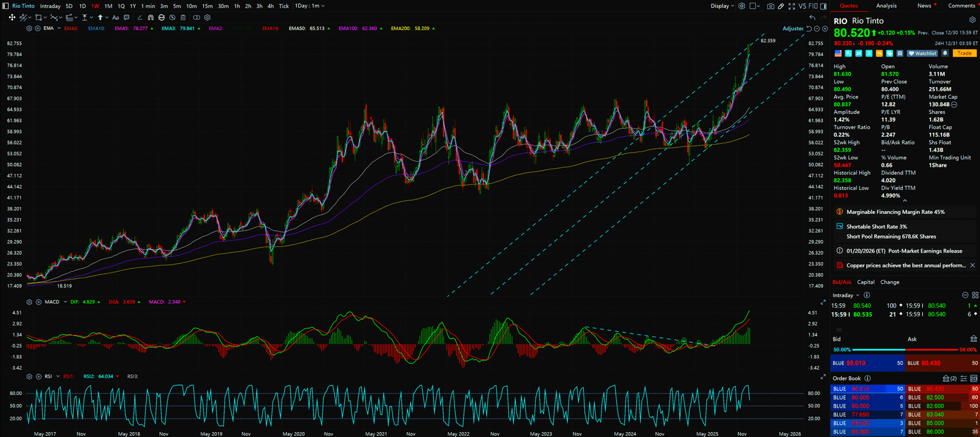Click the price alert bell icon
The width and height of the screenshot is (980, 437).
945,53
